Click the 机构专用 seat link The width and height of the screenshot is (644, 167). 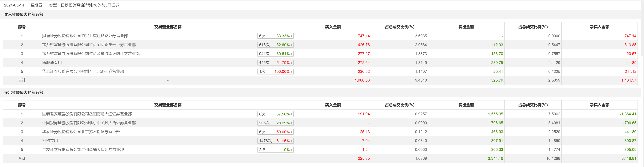tap(50, 141)
